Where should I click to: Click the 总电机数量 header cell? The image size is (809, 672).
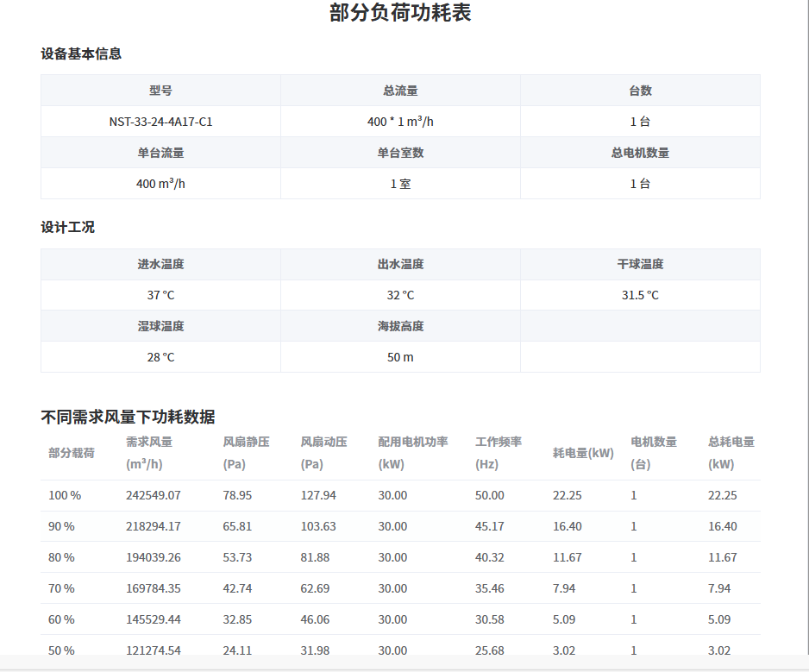click(640, 153)
